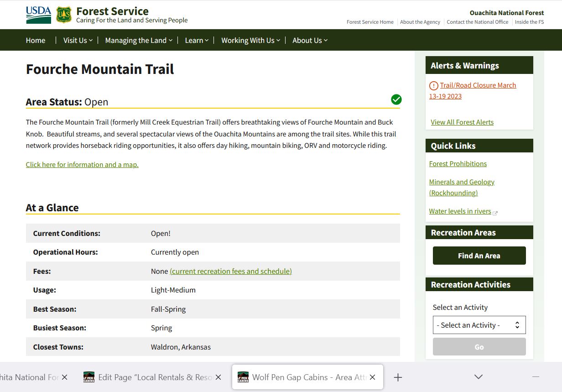This screenshot has width=562, height=392.
Task: Click the favicon on the Wolf Pen Gap tab
Action: click(x=243, y=376)
